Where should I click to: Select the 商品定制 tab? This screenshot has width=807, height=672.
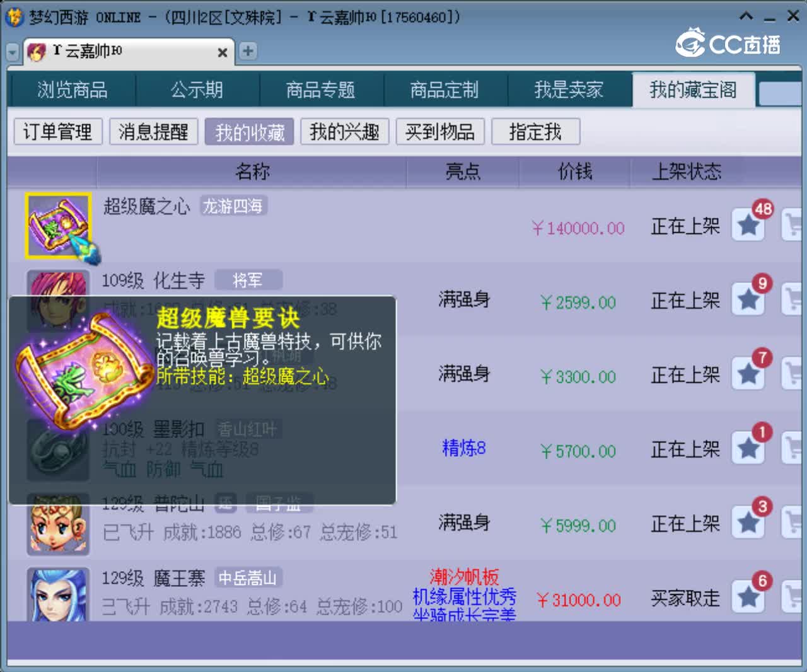click(x=444, y=90)
